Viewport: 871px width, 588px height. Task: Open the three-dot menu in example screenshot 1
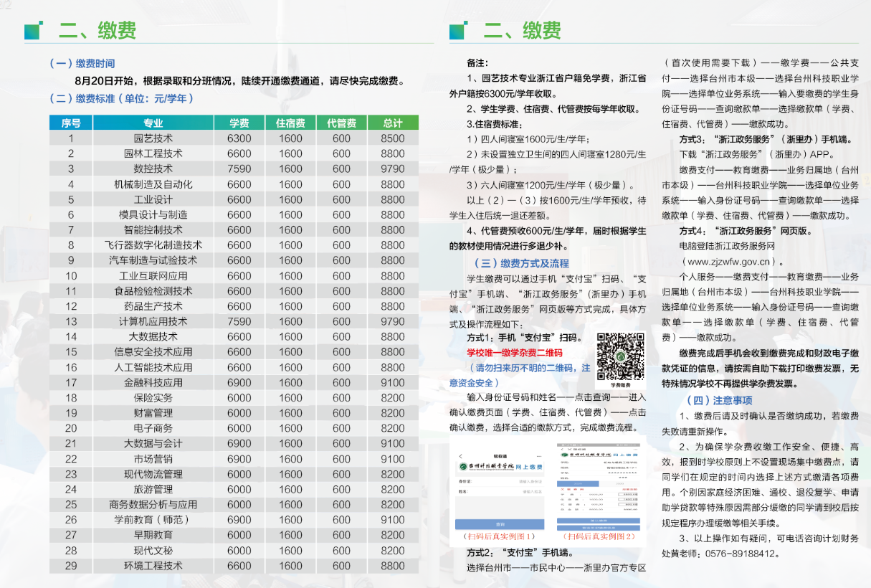pos(541,455)
